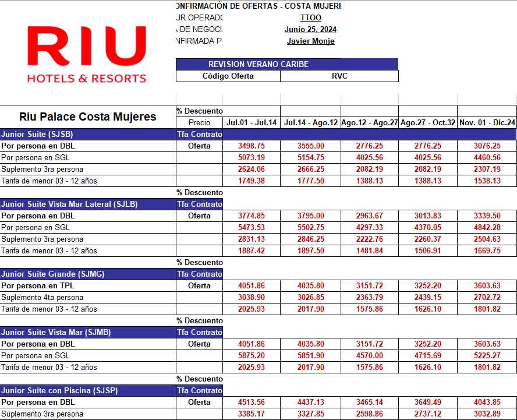Click the cell with 3339.50

point(487,216)
